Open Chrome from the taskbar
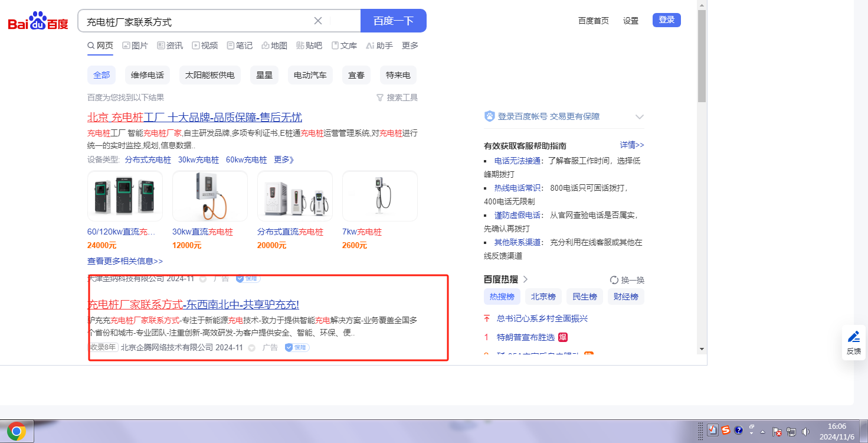The height and width of the screenshot is (443, 868). point(17,432)
